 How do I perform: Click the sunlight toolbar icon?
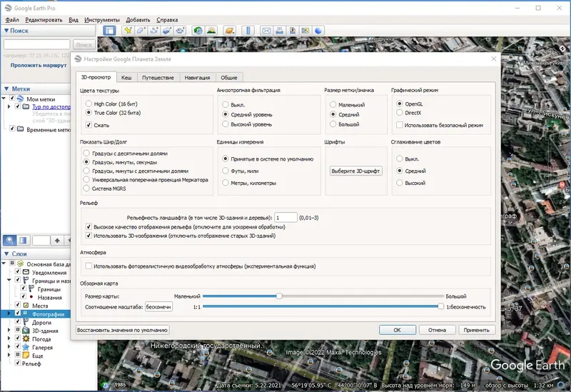pos(212,31)
